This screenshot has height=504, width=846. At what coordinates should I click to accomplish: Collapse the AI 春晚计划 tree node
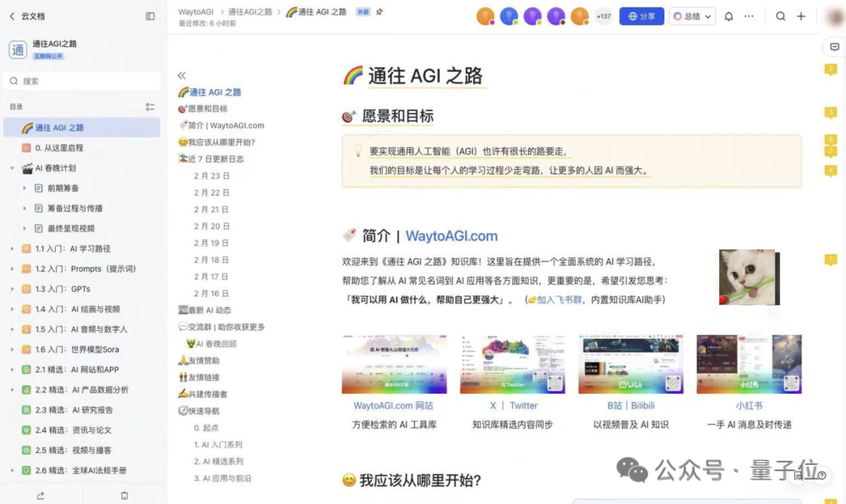[x=13, y=168]
